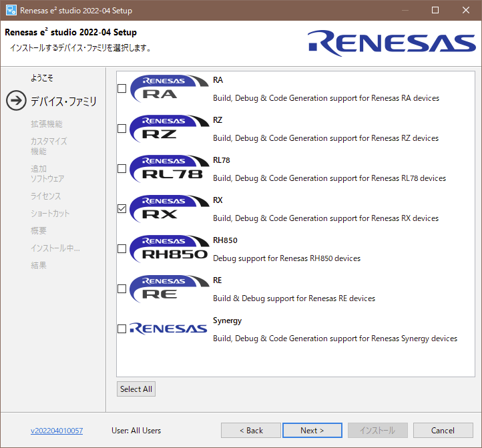Check the RE device family checkbox

pos(122,289)
